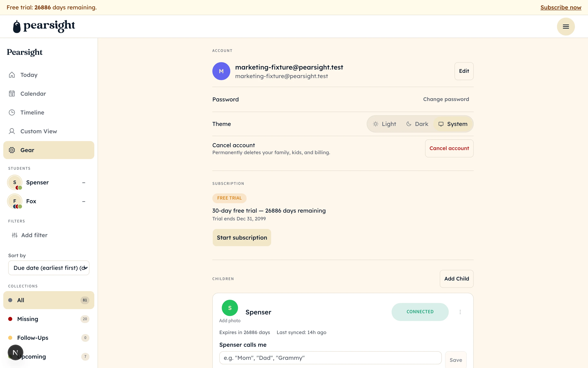Click the red Cancel account button
Viewport: 588px width, 368px height.
[x=449, y=148]
